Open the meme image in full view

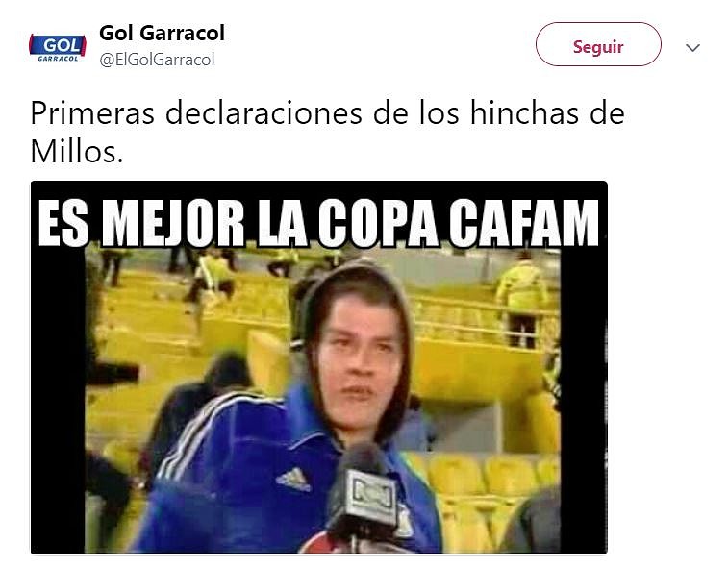[319, 367]
